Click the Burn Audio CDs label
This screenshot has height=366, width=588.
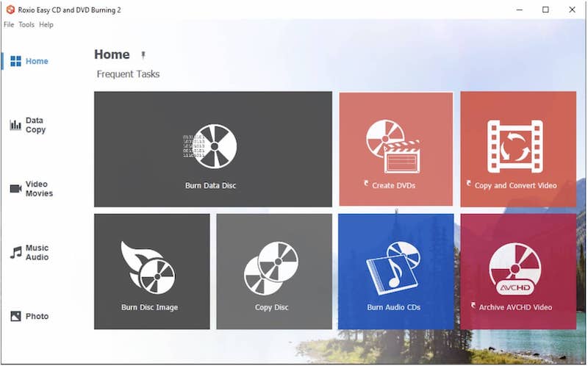pos(394,307)
